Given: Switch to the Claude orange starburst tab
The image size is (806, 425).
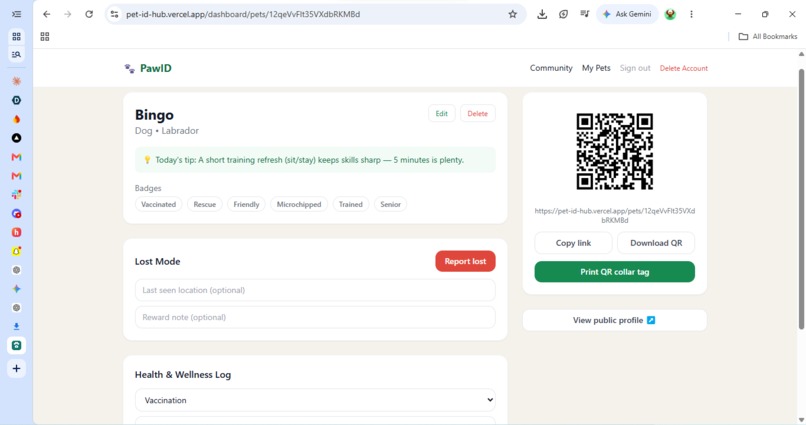Looking at the screenshot, I should [16, 81].
